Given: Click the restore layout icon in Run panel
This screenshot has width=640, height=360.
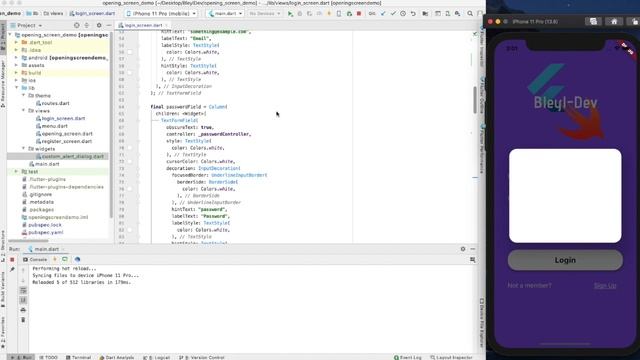Looking at the screenshot, I should tap(473, 260).
